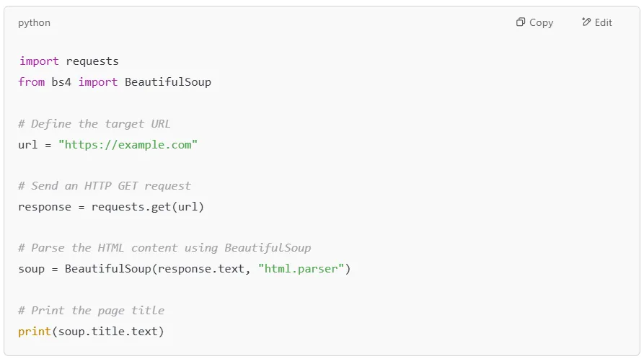Click the Parse the HTML content comment
Screen dimensions: 644x359
[x=164, y=248]
